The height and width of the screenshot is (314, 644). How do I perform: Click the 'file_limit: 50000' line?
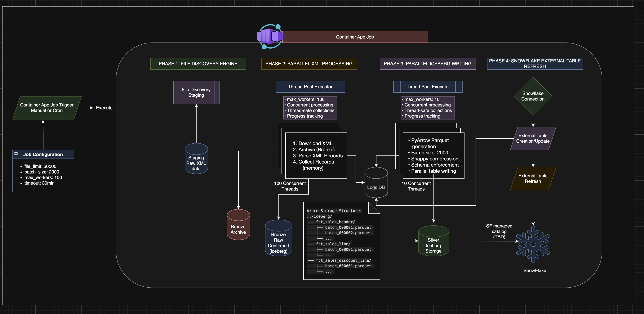(40, 166)
